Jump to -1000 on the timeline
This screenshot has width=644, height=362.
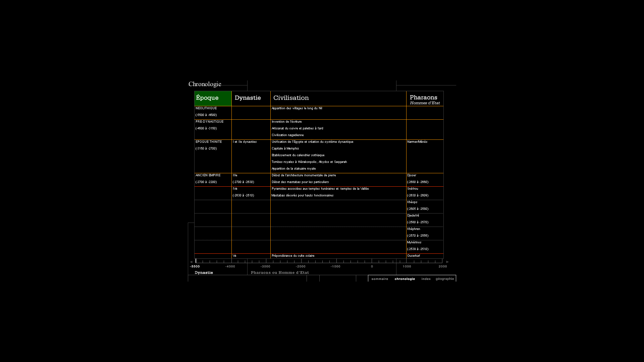pos(335,266)
